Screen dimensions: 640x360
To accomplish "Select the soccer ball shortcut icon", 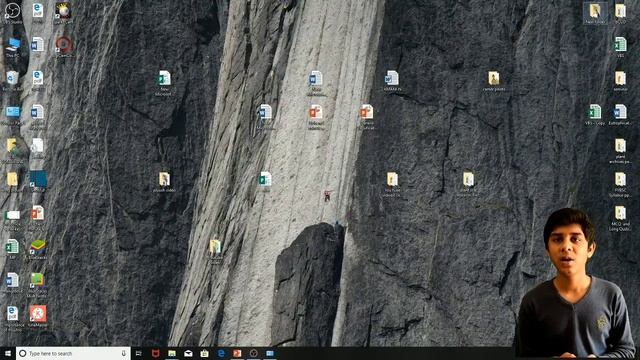I will (63, 11).
